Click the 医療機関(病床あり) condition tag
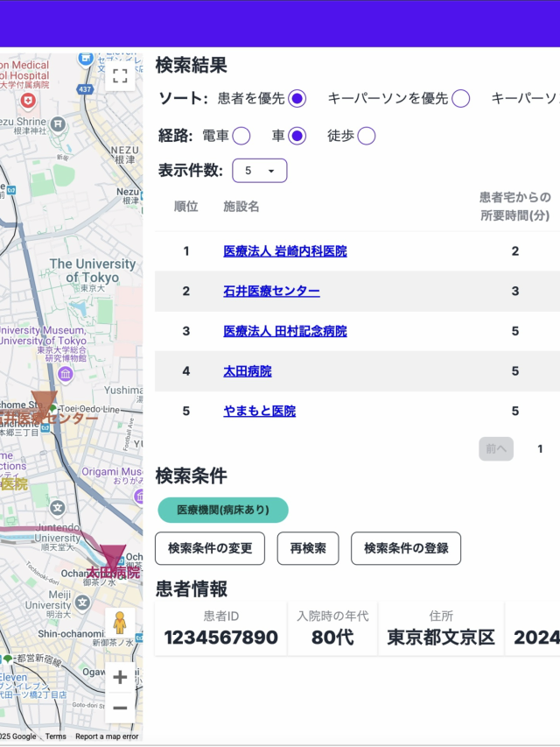The image size is (560, 747). point(223,510)
